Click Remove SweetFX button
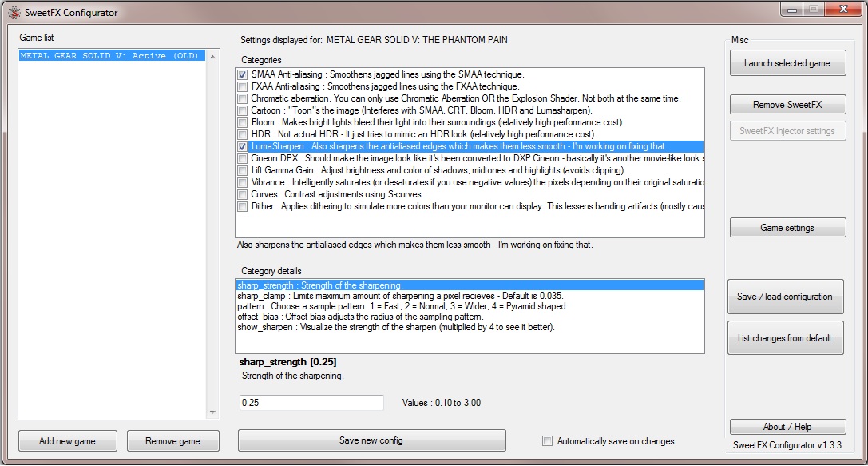Image resolution: width=868 pixels, height=466 pixels. (x=787, y=105)
